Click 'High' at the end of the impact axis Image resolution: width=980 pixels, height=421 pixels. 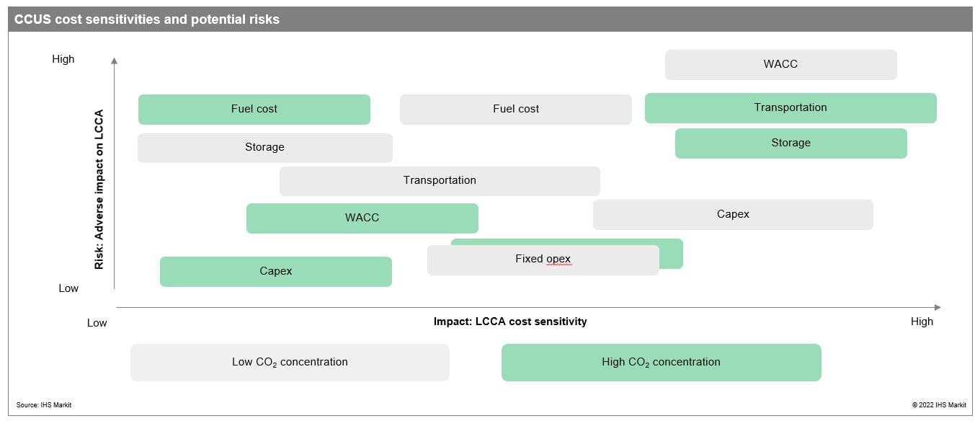click(922, 322)
